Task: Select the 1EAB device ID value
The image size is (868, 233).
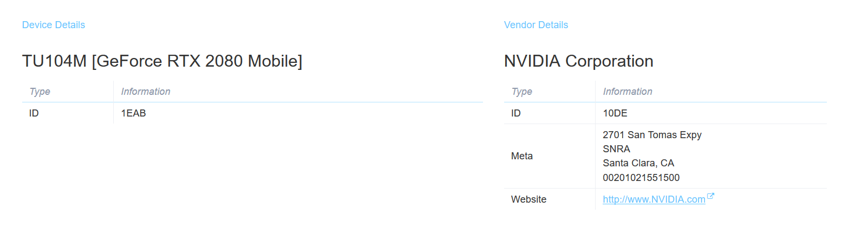Action: [x=133, y=113]
